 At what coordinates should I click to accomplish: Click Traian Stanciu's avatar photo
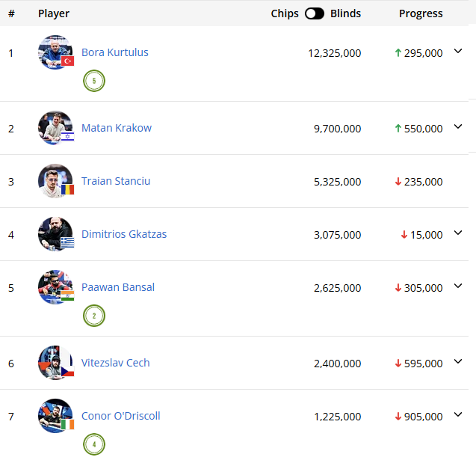(55, 181)
